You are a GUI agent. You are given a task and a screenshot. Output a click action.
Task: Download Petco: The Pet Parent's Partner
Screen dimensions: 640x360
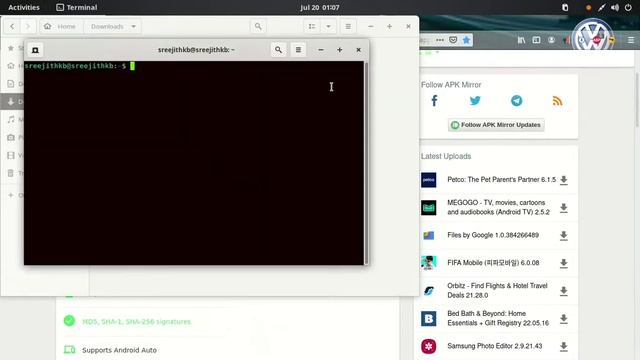pos(564,180)
